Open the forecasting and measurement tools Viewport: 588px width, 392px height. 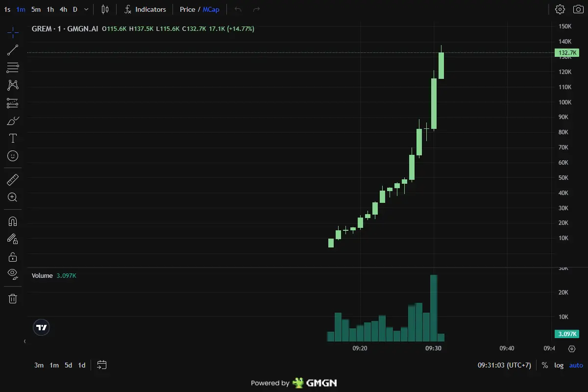13,103
